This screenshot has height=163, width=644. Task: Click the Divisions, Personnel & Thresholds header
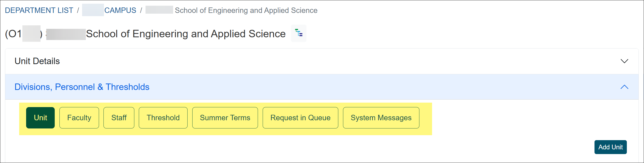point(82,87)
